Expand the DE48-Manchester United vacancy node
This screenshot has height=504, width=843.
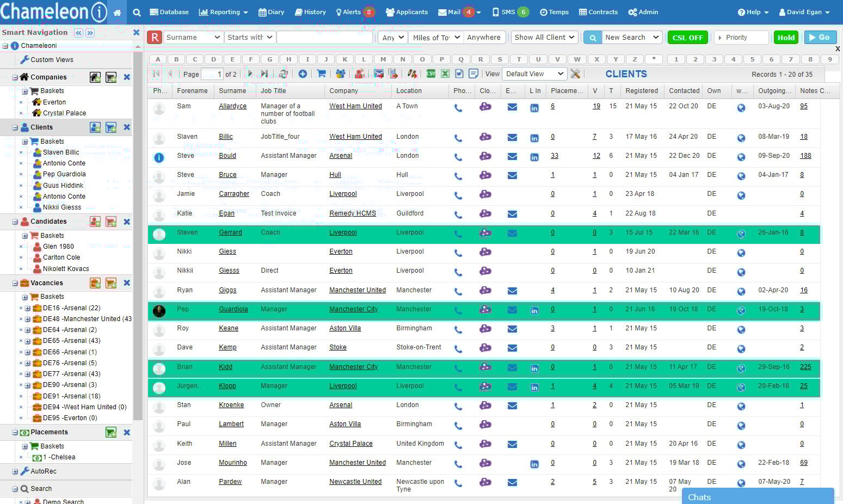point(27,319)
